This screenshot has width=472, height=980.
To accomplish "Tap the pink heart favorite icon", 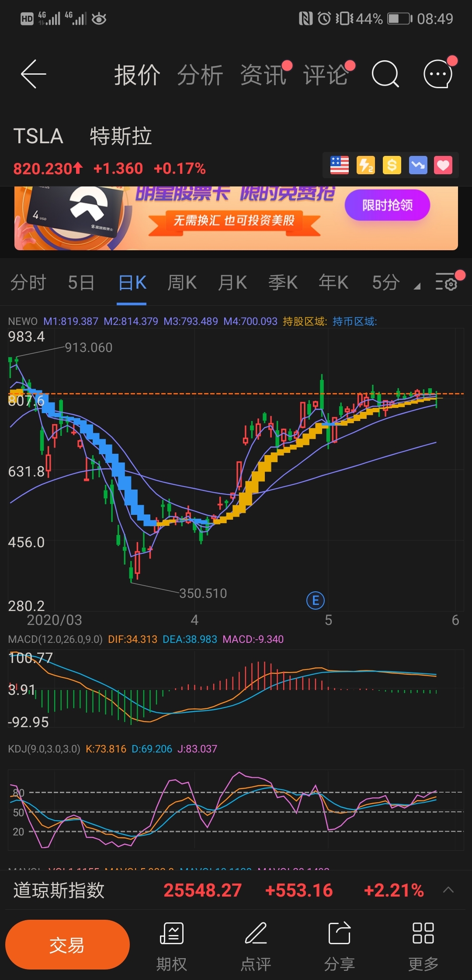I will click(x=443, y=165).
